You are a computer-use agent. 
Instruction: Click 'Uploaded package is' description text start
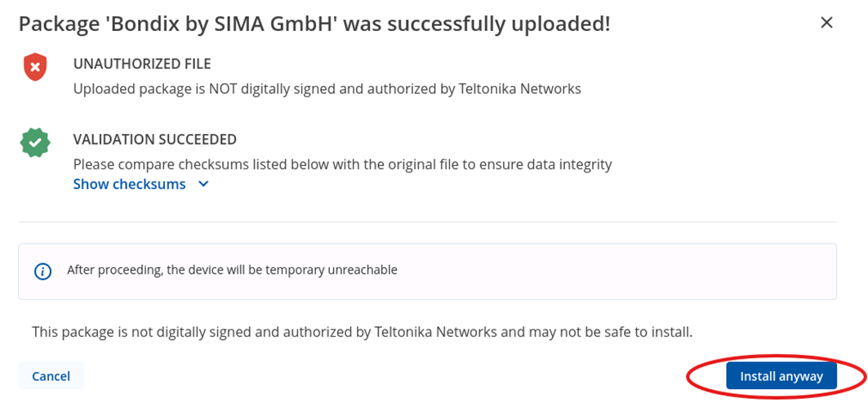[140, 89]
